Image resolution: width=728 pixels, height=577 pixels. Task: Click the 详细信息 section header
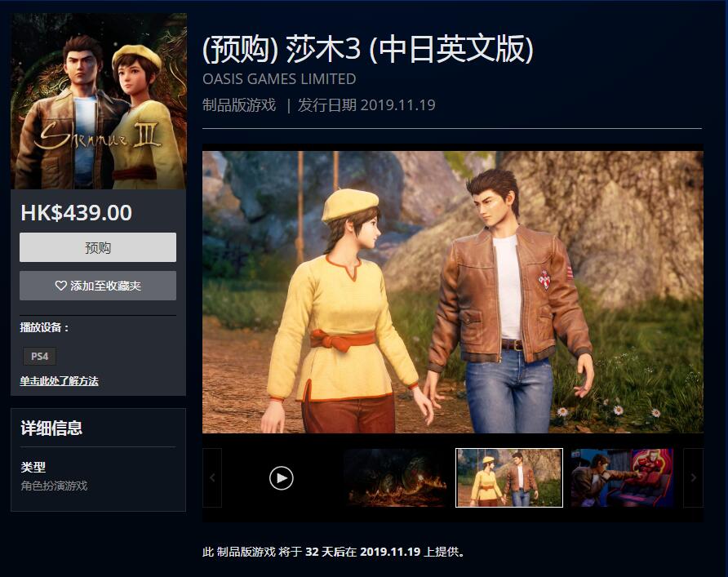51,428
